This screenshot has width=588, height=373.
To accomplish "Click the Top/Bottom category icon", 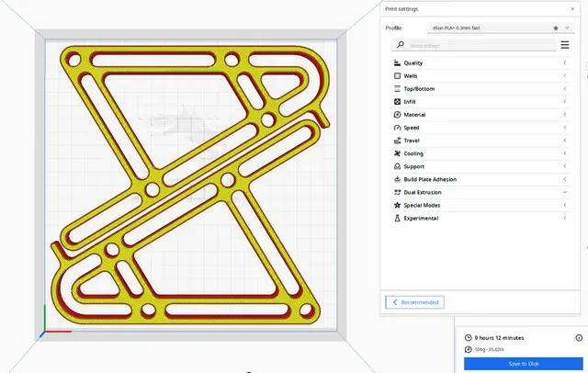I will (397, 89).
